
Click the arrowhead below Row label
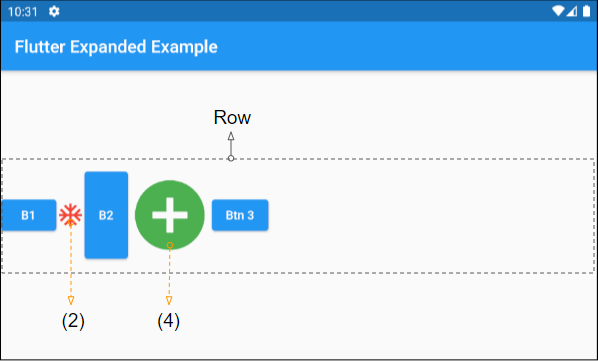point(231,136)
